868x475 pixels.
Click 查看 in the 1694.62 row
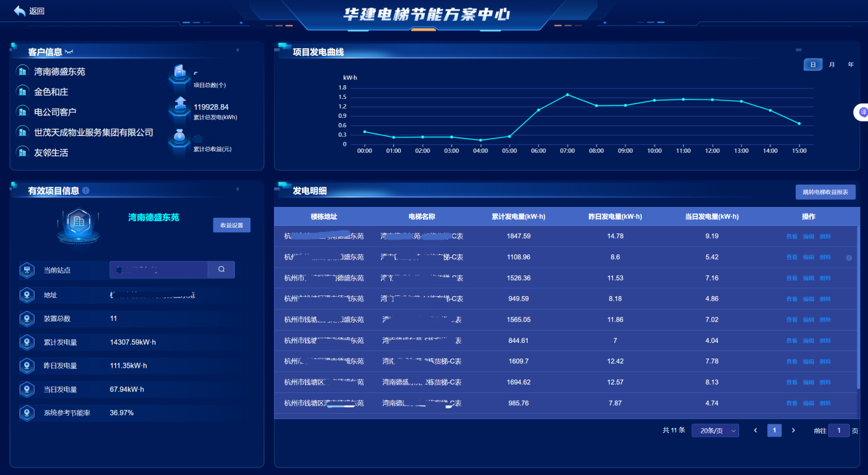(x=792, y=382)
